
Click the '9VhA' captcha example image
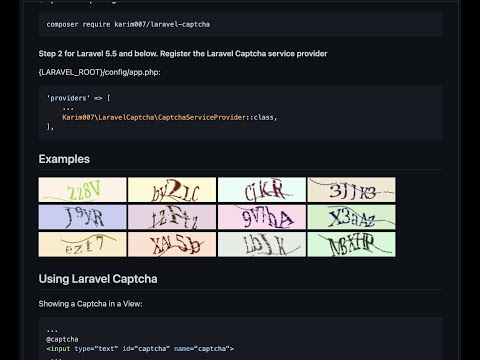[262, 217]
